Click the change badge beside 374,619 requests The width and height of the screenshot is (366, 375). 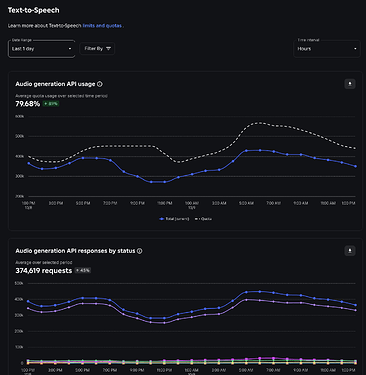83,270
